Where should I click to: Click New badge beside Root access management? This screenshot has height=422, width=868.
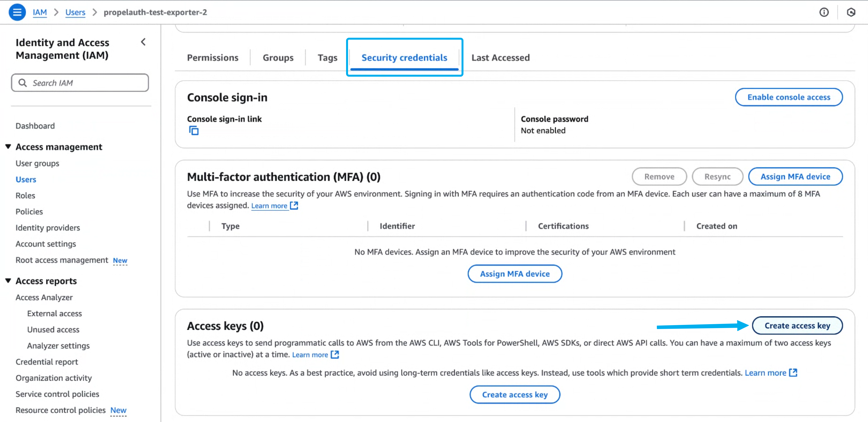tap(120, 260)
